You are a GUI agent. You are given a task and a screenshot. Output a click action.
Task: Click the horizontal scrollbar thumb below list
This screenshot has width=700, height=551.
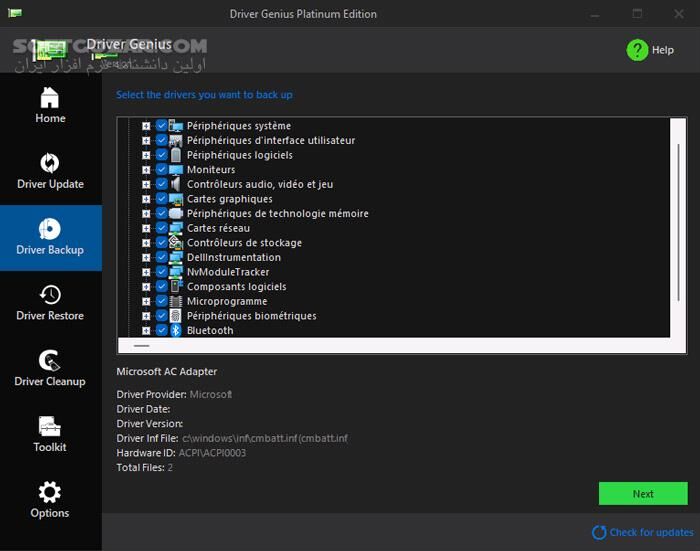[x=142, y=346]
